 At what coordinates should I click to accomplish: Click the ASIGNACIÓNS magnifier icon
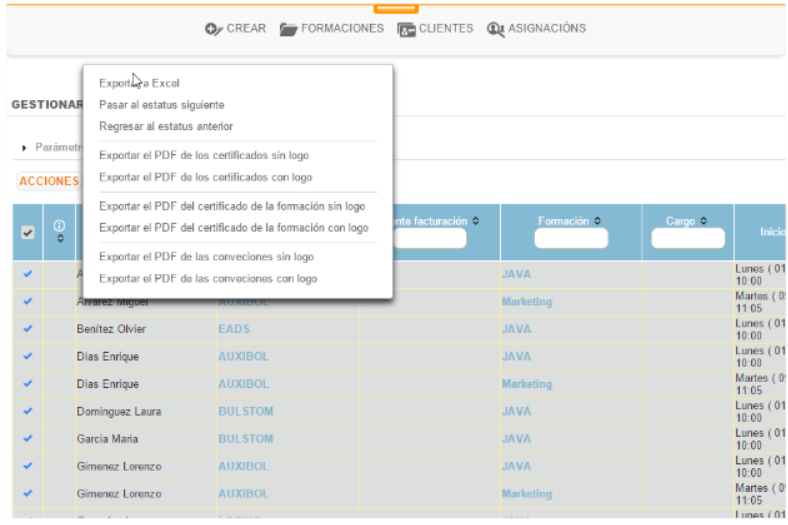point(495,29)
